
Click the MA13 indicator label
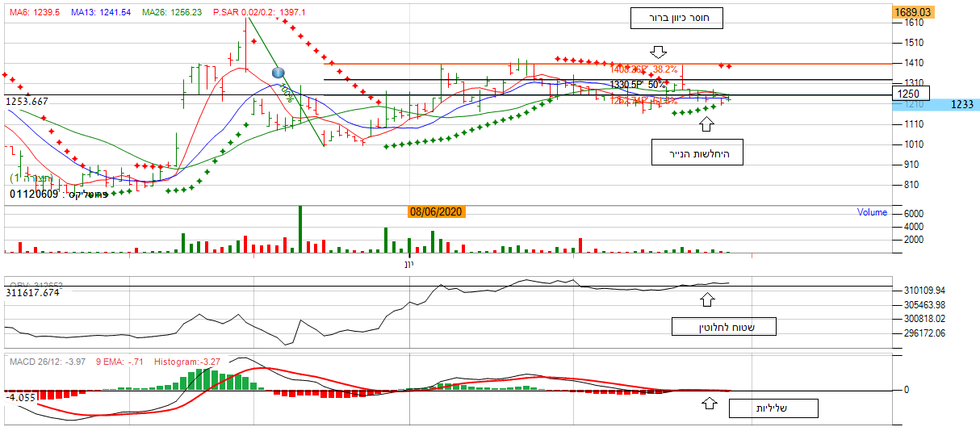point(100,14)
